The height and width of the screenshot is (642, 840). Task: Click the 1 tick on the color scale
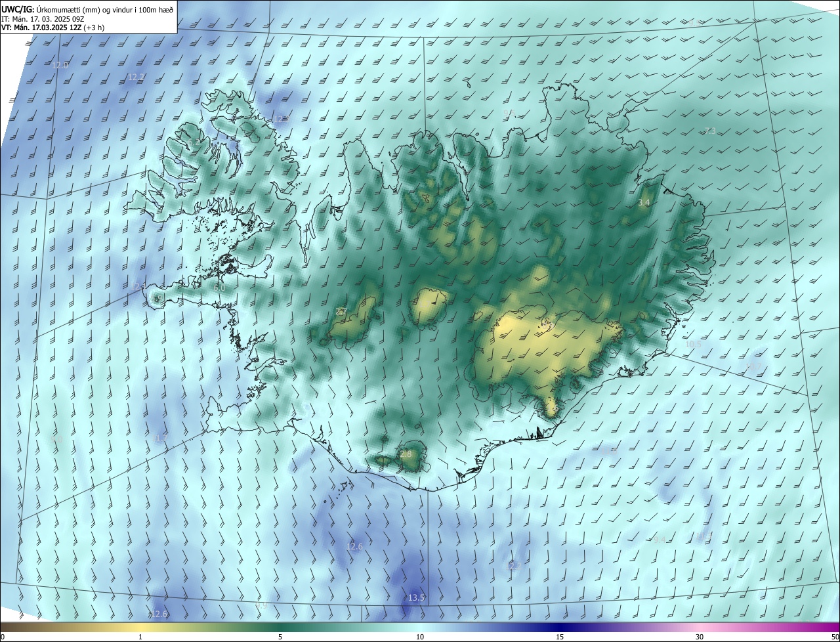[x=140, y=637]
